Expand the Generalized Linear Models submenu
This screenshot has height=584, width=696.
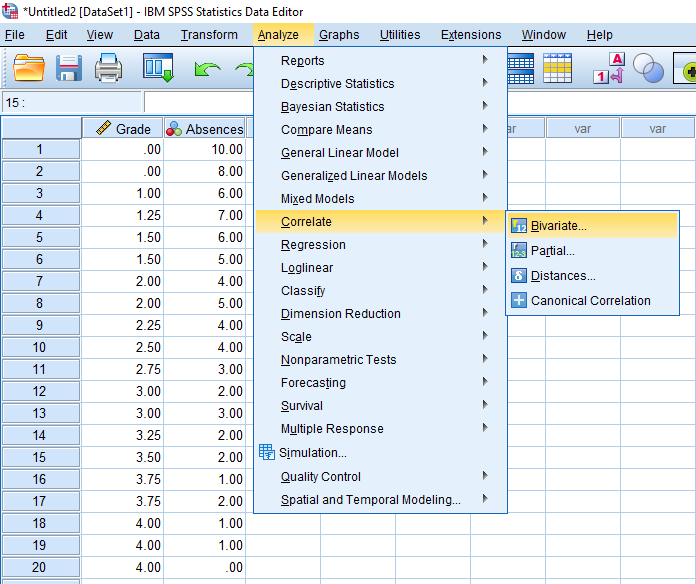[380, 176]
